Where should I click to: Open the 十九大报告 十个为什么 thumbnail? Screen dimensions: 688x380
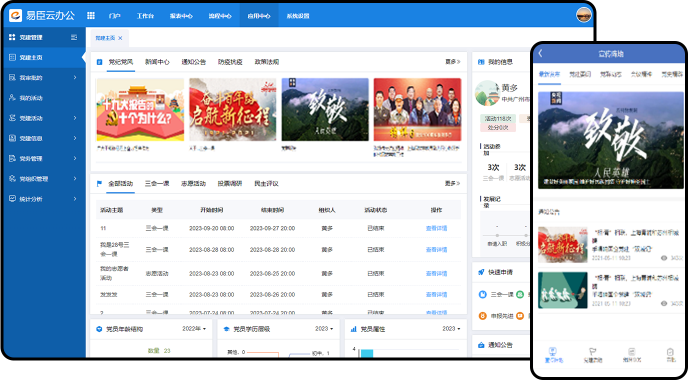point(140,110)
